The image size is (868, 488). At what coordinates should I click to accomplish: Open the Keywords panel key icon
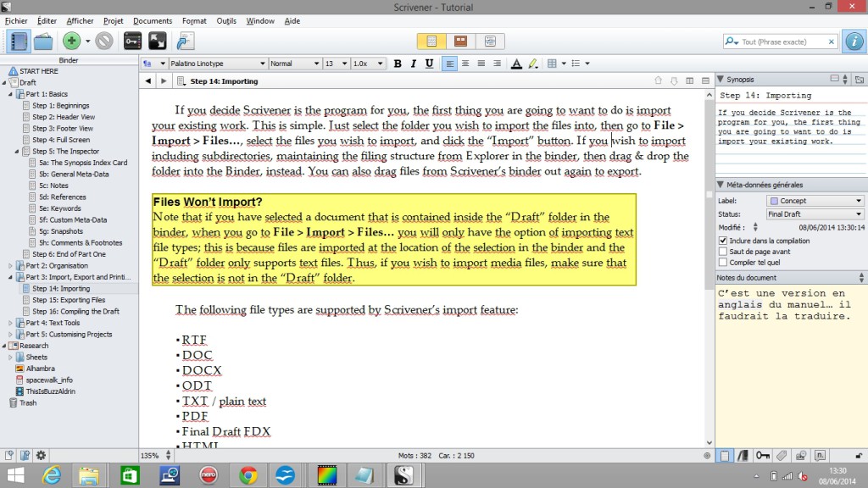pyautogui.click(x=132, y=42)
